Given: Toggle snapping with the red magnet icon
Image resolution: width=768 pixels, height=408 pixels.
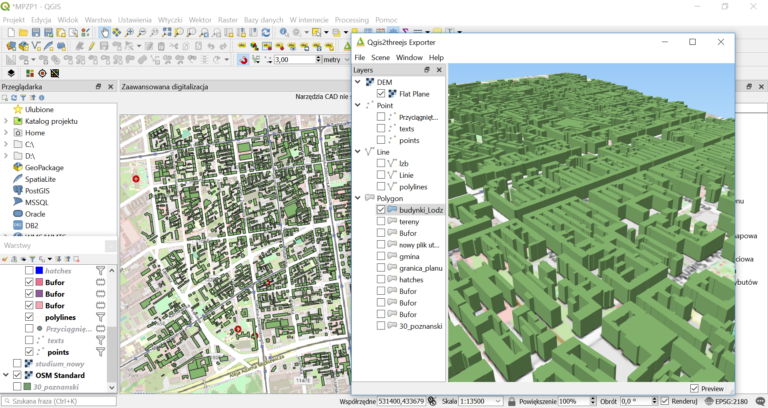Looking at the screenshot, I should pos(243,60).
